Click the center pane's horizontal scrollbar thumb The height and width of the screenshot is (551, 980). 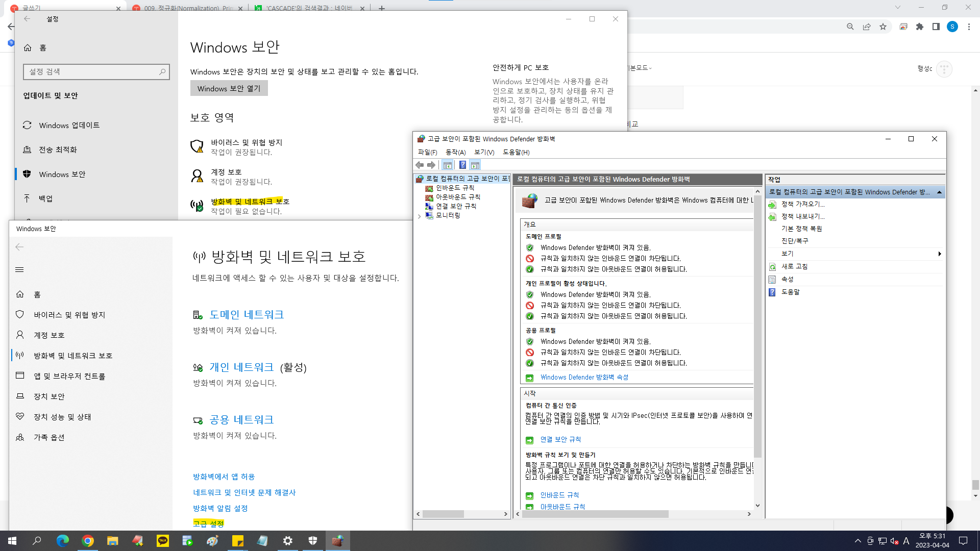(595, 514)
